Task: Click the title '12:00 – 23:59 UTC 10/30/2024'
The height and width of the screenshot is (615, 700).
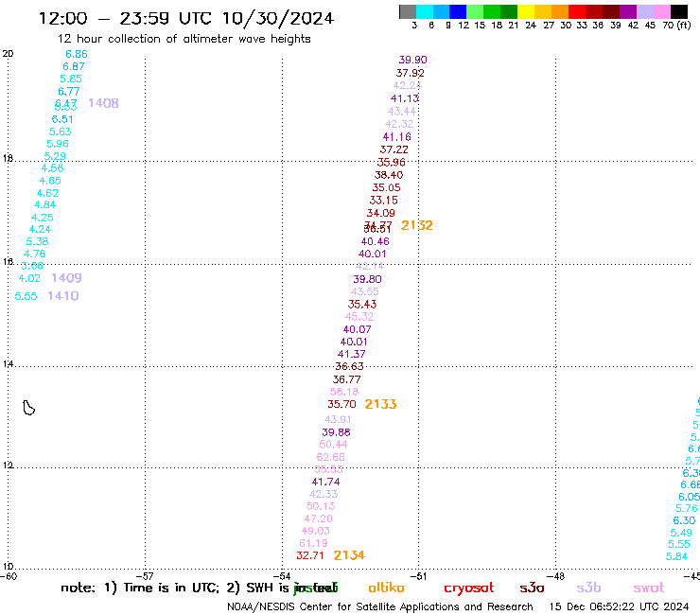Action: click(186, 19)
